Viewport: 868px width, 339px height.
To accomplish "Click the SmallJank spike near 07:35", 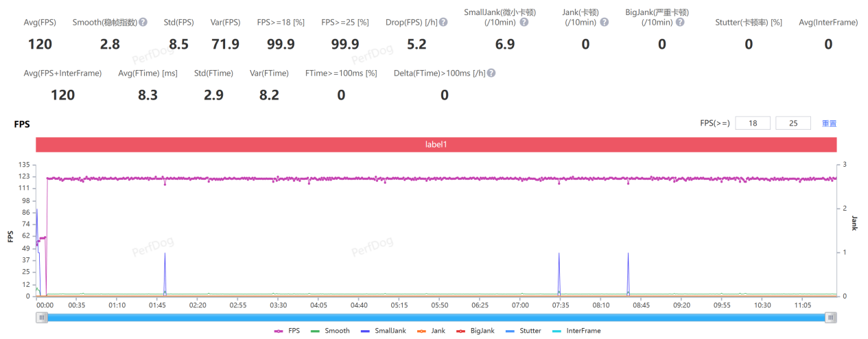I will [559, 274].
